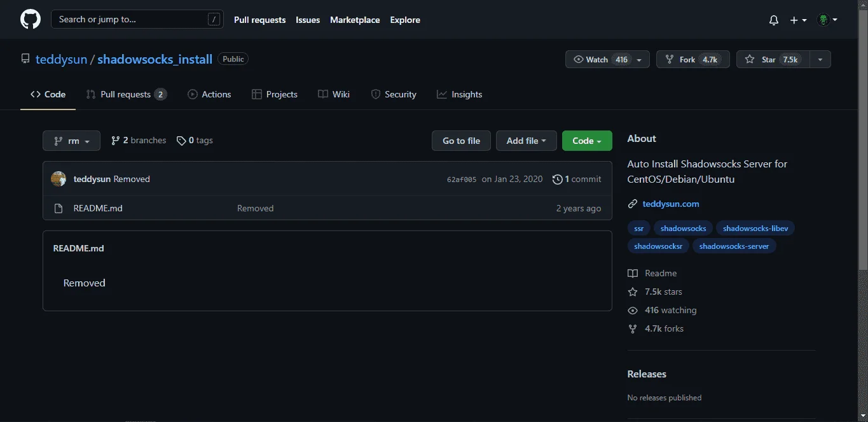868x422 pixels.
Task: Open the teddysun owner link
Action: pyautogui.click(x=61, y=59)
